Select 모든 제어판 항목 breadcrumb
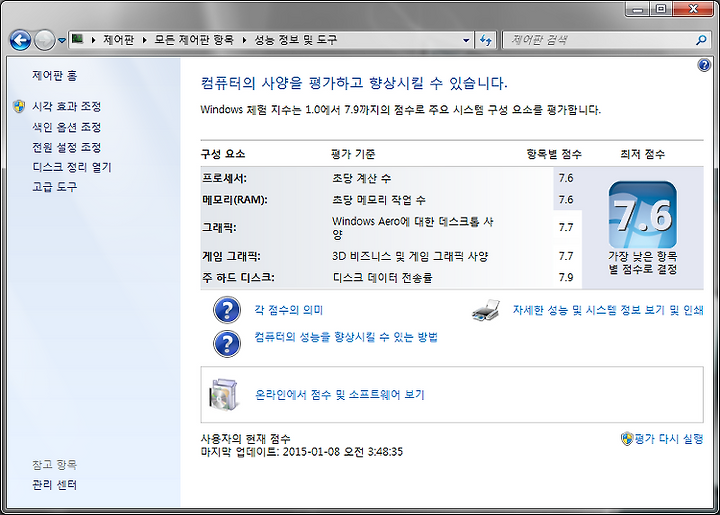The width and height of the screenshot is (720, 515). click(194, 40)
